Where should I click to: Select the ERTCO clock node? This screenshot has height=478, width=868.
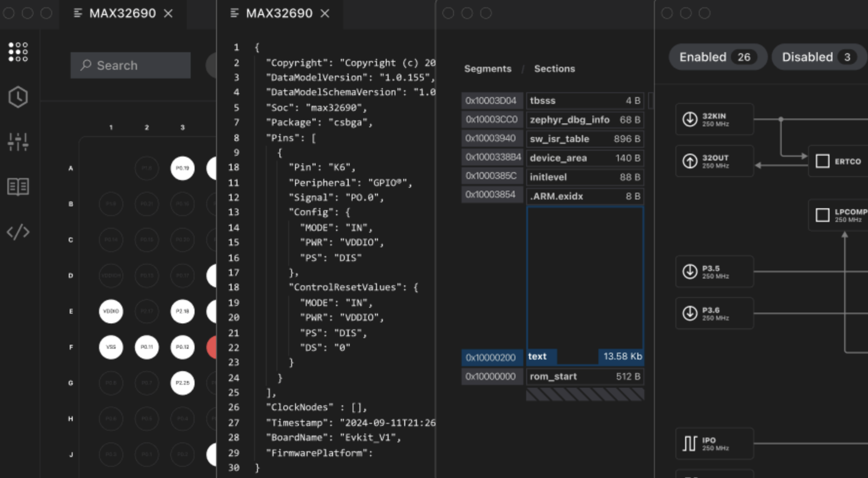(838, 161)
